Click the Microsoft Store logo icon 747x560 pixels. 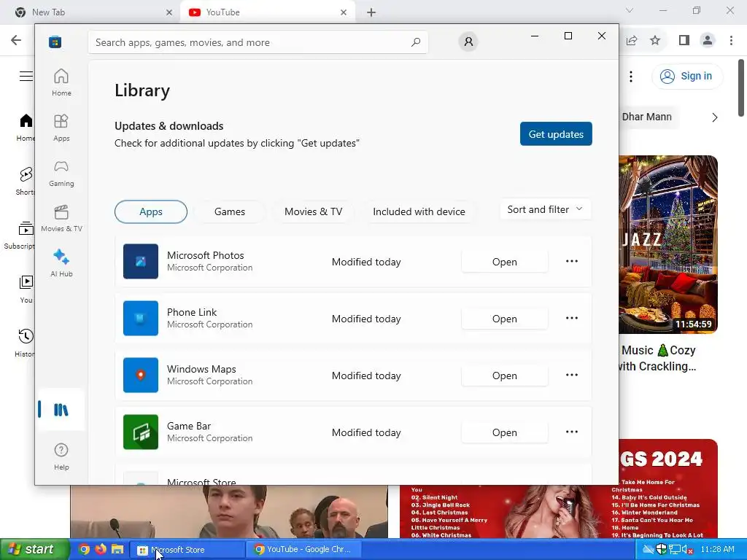(55, 42)
